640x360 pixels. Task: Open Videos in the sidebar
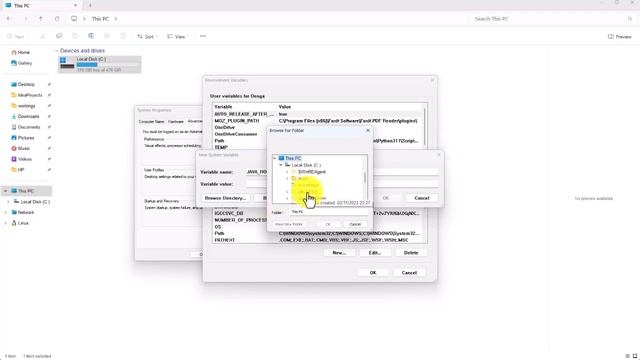(x=21, y=159)
